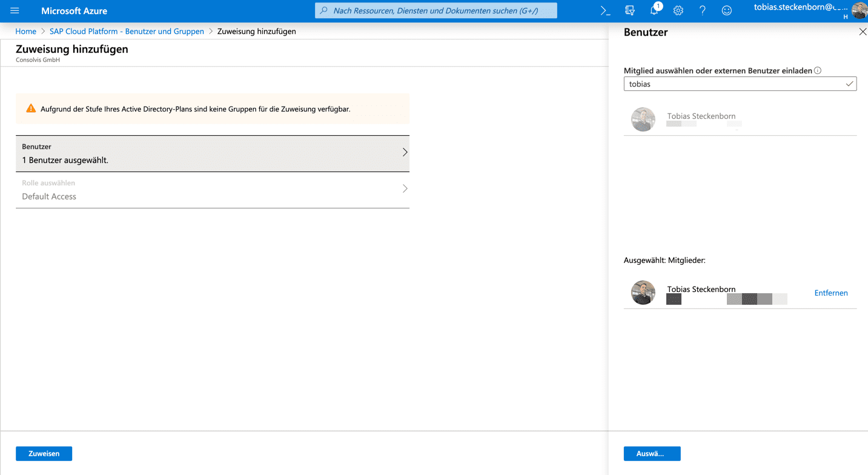Click the Default Access role text
The height and width of the screenshot is (475, 868).
click(x=49, y=196)
